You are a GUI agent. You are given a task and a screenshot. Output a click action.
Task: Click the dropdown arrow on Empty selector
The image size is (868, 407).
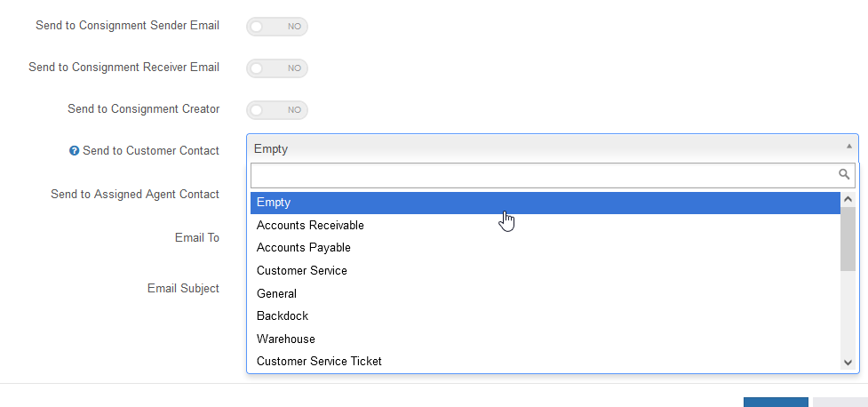pos(848,147)
